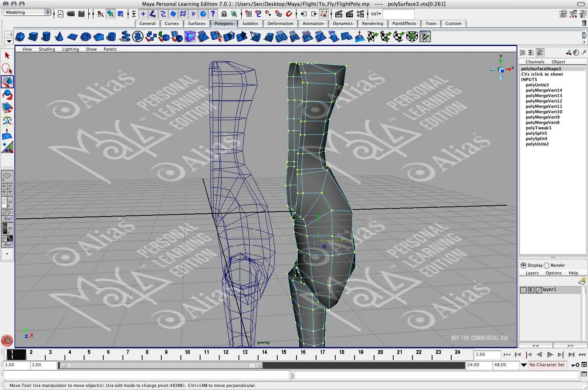Create a polygon cylinder from shelf
This screenshot has height=390, width=588.
(46, 37)
